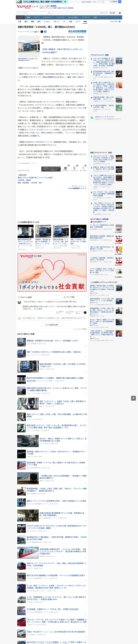Click the コメントを書く button
138x644 pixels.
point(69,297)
